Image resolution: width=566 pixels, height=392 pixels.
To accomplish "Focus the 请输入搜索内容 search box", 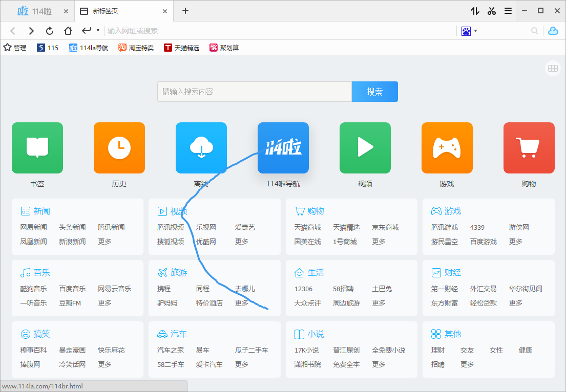I will (x=255, y=92).
